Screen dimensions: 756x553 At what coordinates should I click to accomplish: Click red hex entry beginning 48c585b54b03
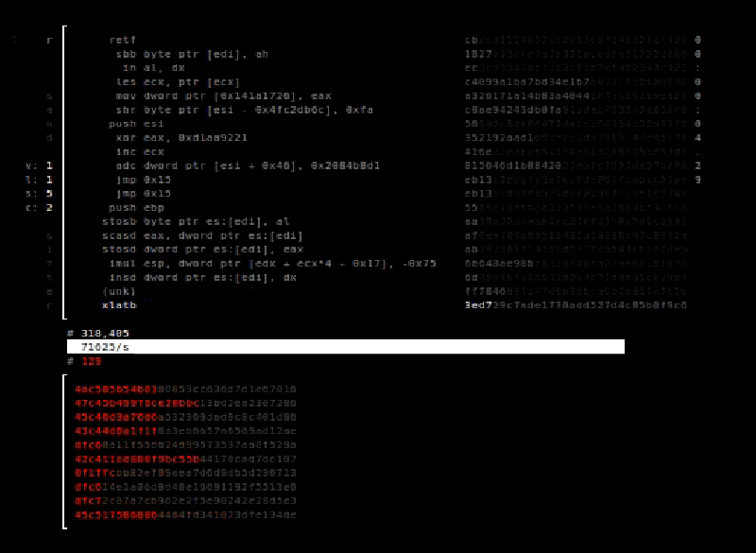click(185, 389)
